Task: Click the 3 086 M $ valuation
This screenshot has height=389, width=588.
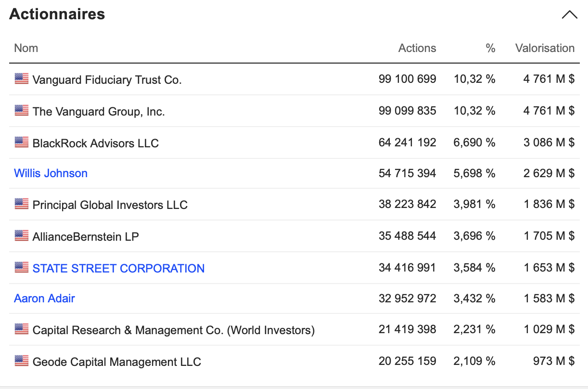Action: pyautogui.click(x=549, y=143)
